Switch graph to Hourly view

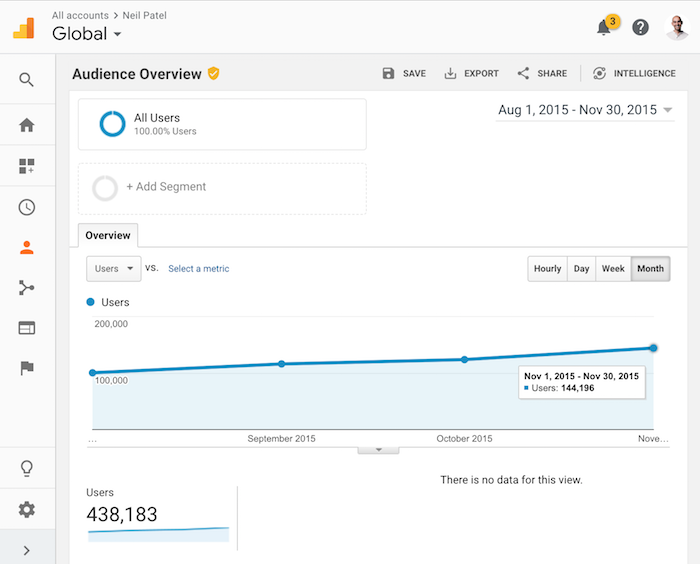coord(547,269)
